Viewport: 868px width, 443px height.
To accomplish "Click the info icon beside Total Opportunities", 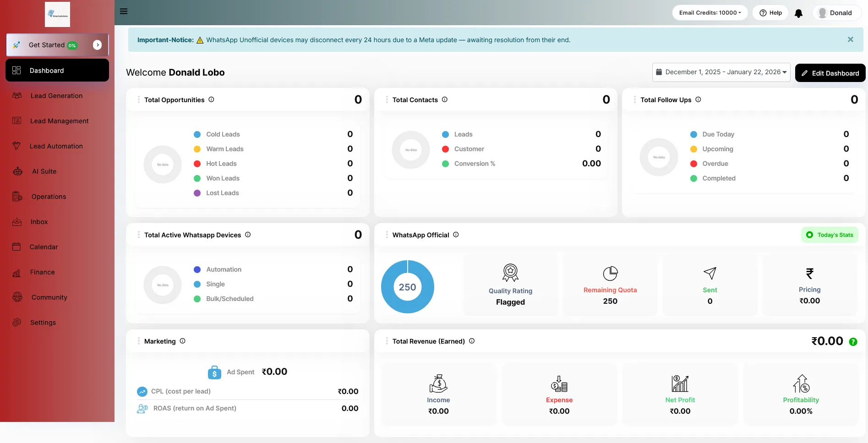I will (211, 99).
